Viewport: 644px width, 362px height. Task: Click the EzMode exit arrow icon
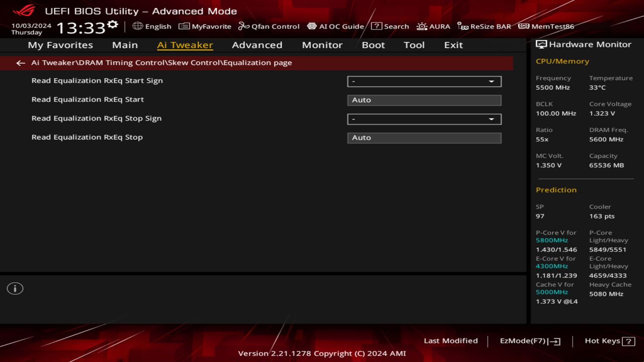coord(554,341)
